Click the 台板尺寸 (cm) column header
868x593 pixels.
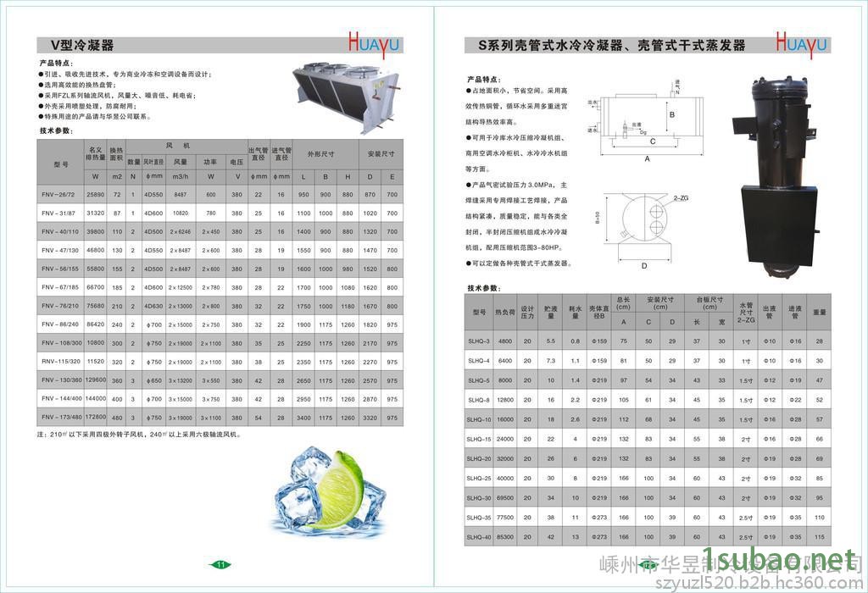pyautogui.click(x=709, y=303)
